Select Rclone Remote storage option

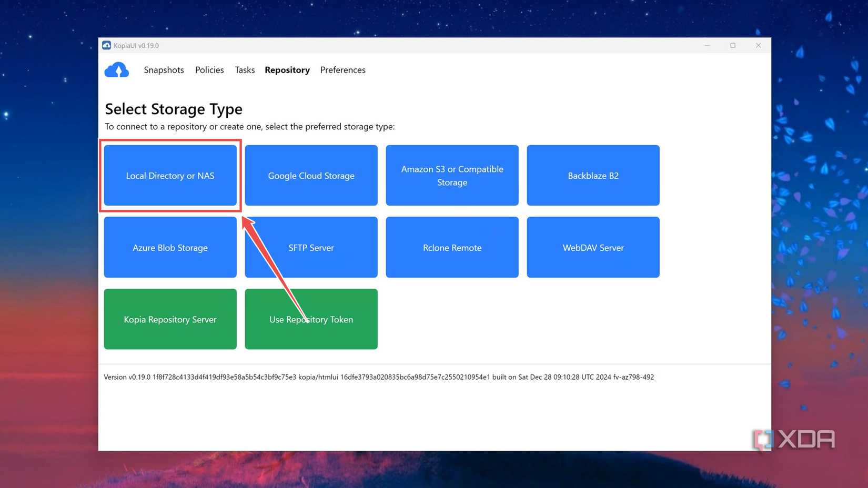coord(452,247)
